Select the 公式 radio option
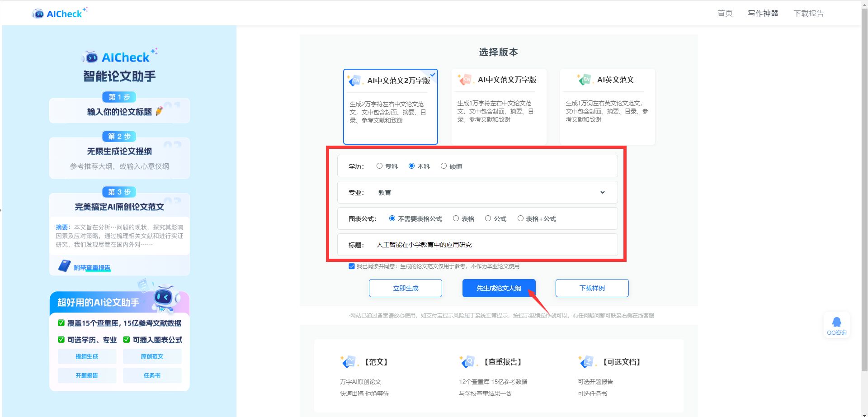 click(488, 218)
